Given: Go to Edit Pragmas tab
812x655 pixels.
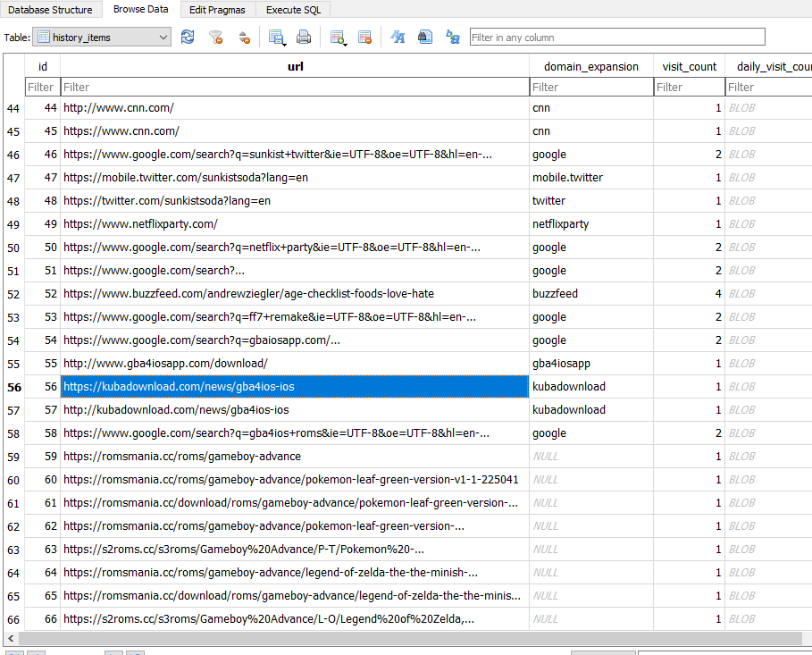Looking at the screenshot, I should point(218,10).
